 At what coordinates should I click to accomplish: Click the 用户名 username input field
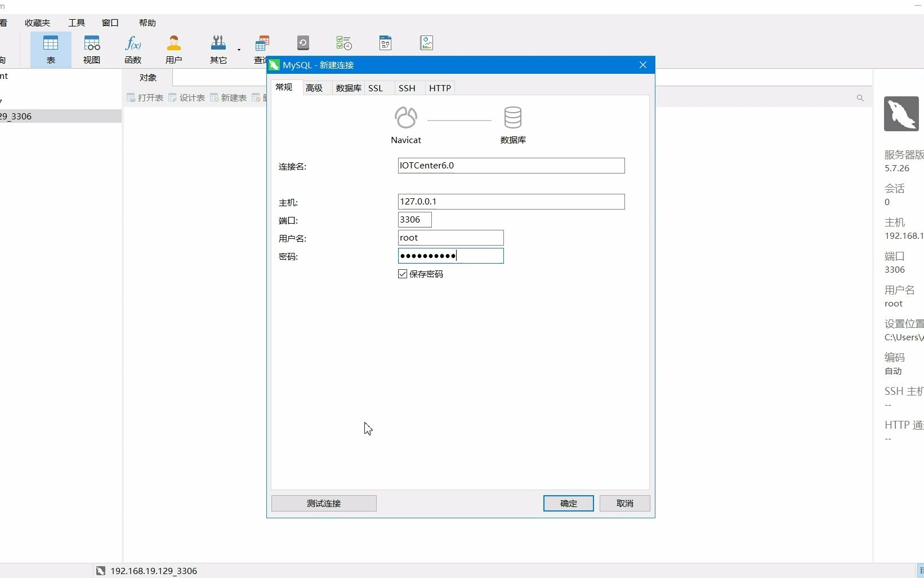(451, 238)
